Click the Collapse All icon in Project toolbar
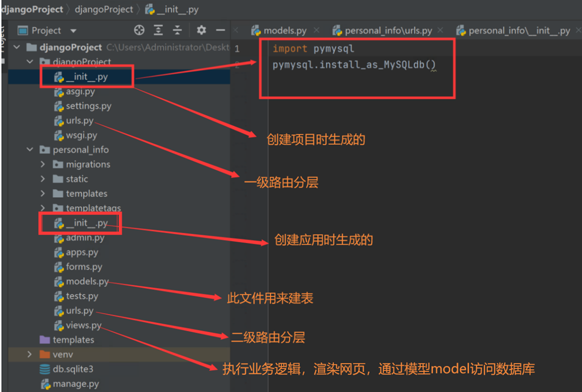Screen dimensions: 582x392 pos(177,30)
